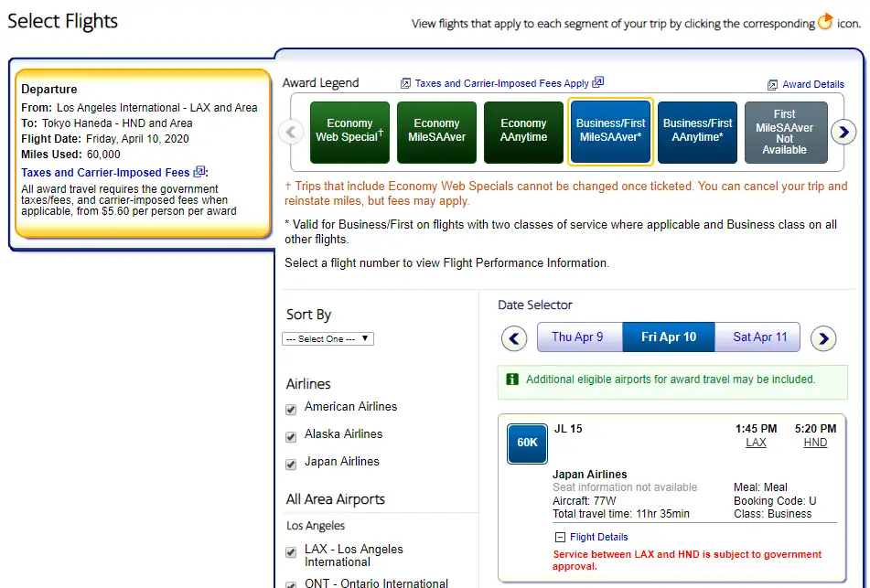Select the Thu Apr 9 date tab
The width and height of the screenshot is (870, 588).
pyautogui.click(x=578, y=337)
